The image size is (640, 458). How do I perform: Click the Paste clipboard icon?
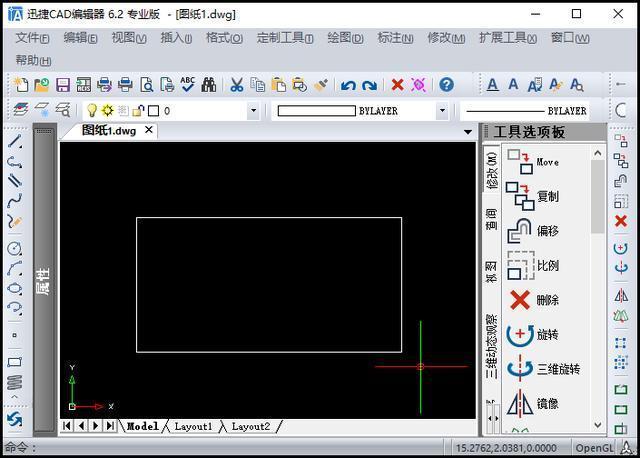pos(278,84)
